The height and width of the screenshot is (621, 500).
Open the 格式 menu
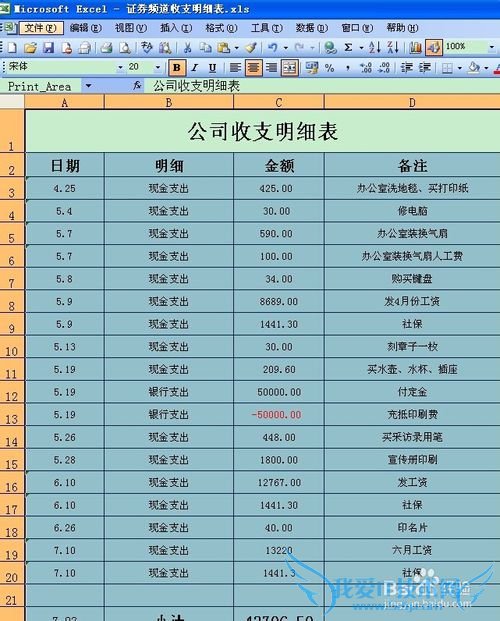[221, 28]
